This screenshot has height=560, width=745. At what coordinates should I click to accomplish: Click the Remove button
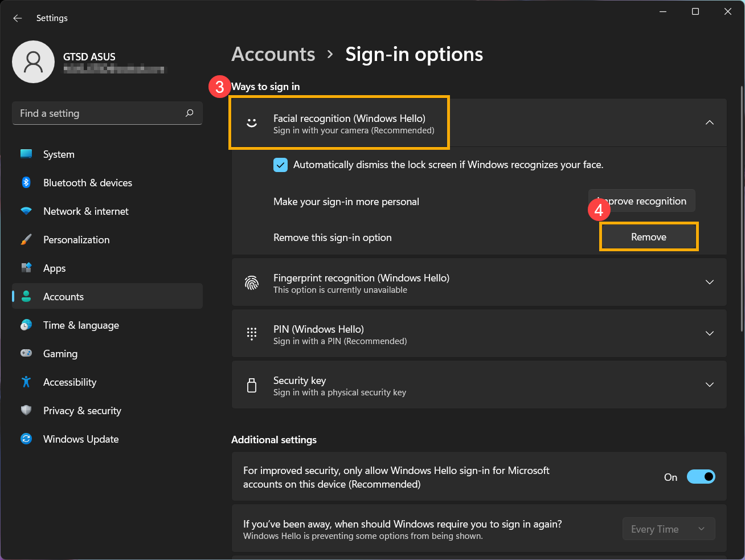pyautogui.click(x=649, y=237)
